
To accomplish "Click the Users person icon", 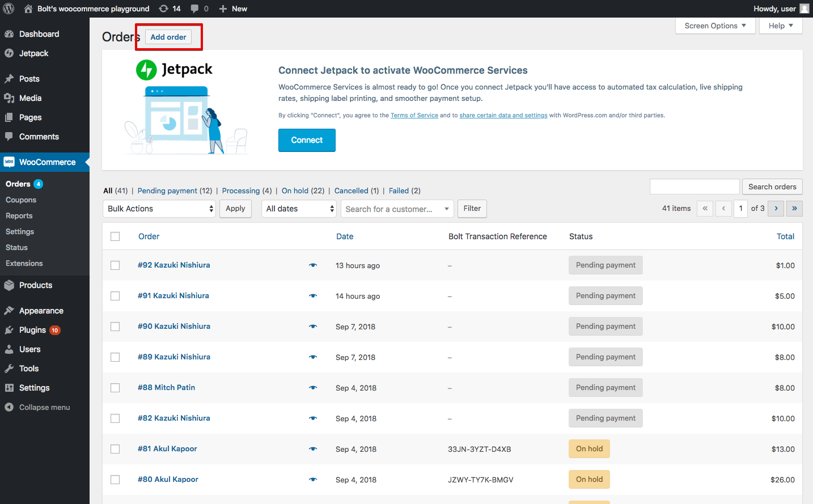I will (x=9, y=349).
